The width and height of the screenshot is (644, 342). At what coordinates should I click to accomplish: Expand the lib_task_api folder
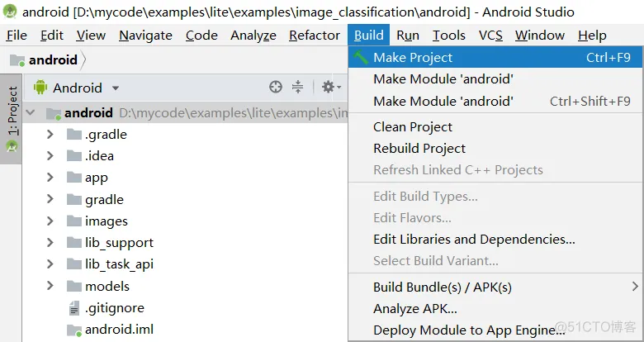pos(50,264)
